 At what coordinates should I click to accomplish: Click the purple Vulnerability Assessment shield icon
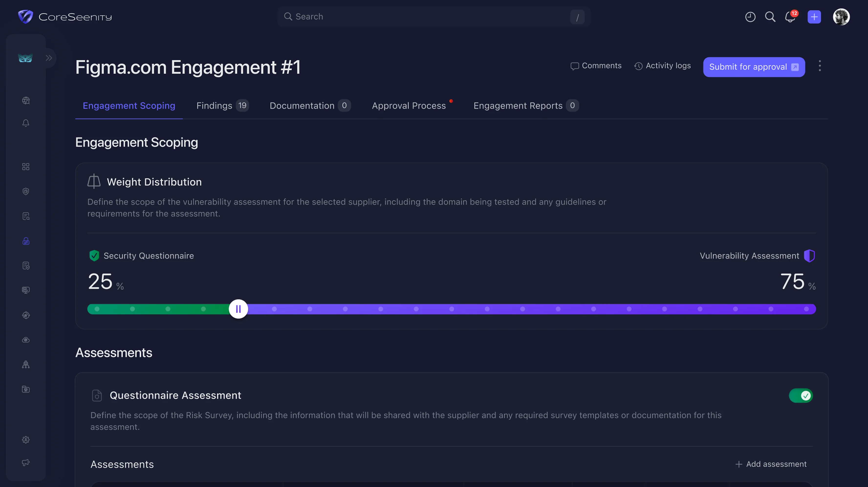809,255
